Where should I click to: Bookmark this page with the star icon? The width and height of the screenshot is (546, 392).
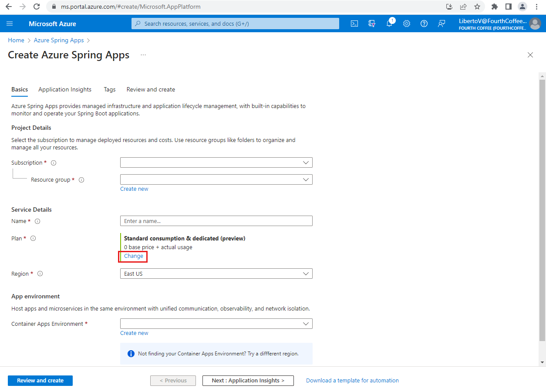tap(477, 7)
